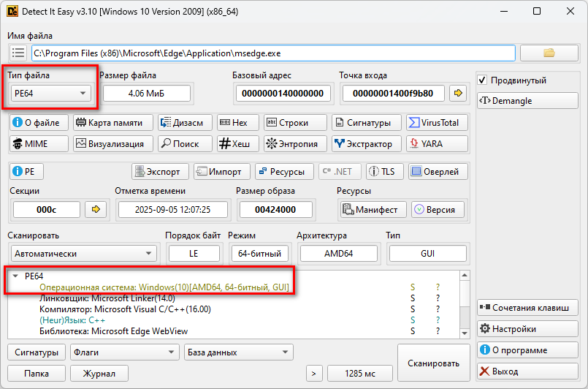
Task: Open the MIME information
Action: tap(39, 143)
